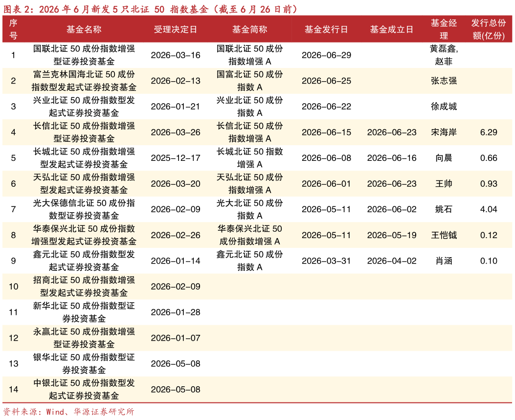Select share value 0.66
Viewport: 515px width, 420px height.
[489, 158]
